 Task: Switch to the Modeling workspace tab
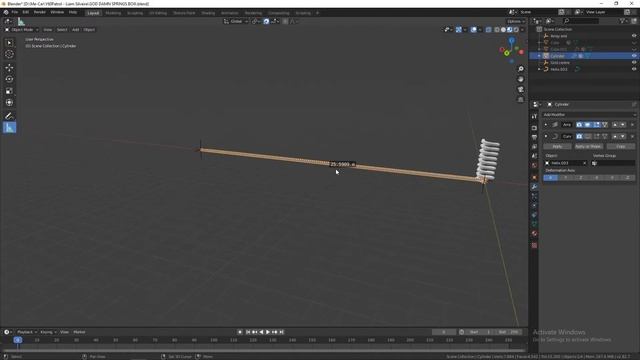click(113, 13)
